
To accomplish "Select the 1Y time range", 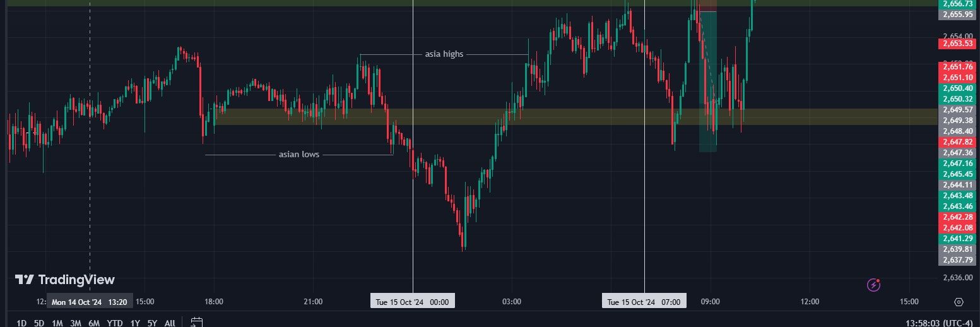I will pyautogui.click(x=135, y=323).
